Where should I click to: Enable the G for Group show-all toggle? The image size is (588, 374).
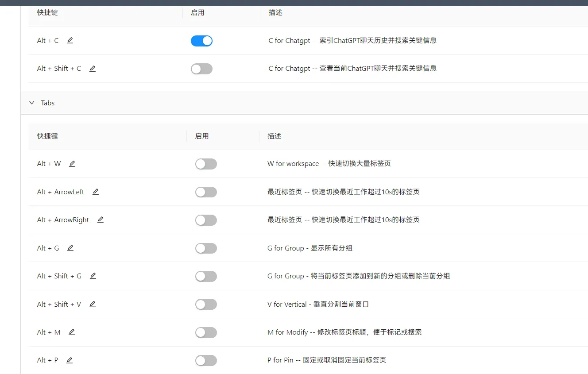206,248
